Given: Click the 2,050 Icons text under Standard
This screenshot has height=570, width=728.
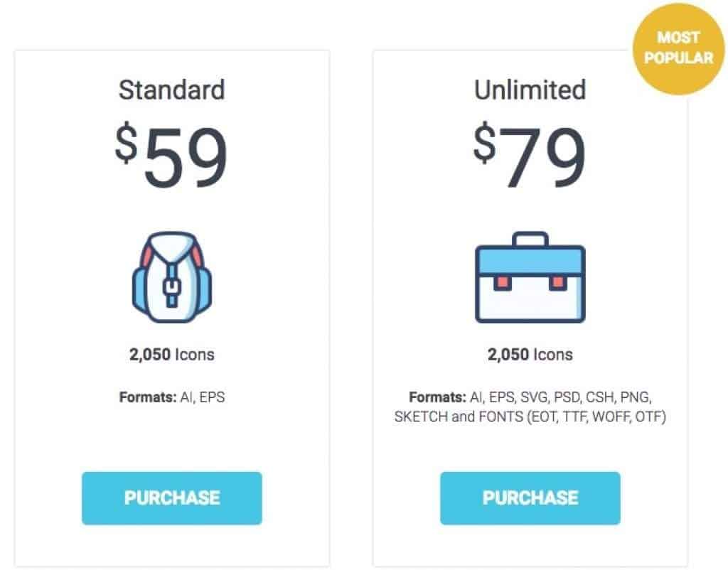Looking at the screenshot, I should coord(172,354).
